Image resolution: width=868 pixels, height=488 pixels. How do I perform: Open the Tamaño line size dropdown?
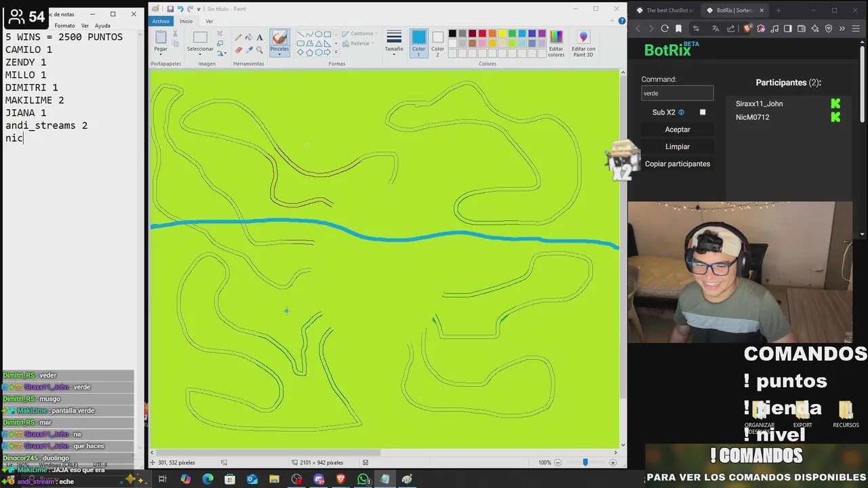click(394, 54)
